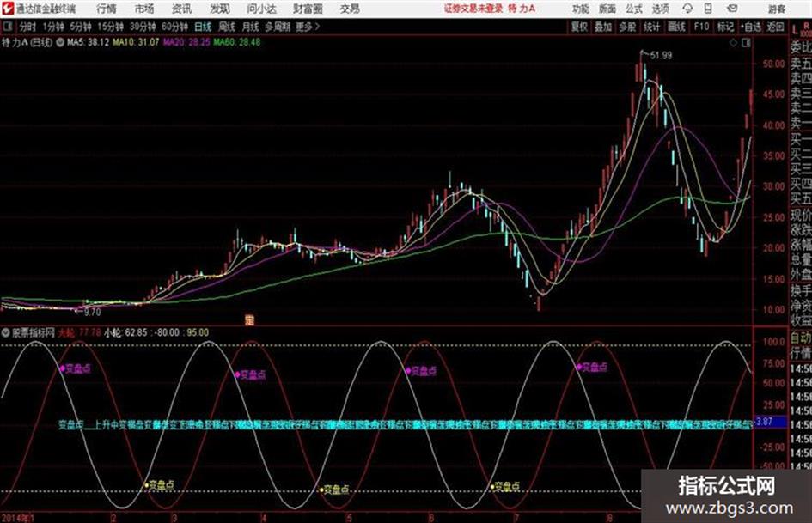The image size is (812, 523).
Task: Open the 行情 menu
Action: click(x=107, y=9)
